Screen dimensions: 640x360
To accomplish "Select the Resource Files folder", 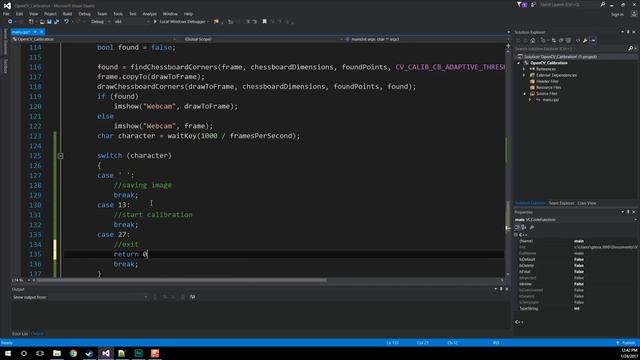I will (x=549, y=87).
